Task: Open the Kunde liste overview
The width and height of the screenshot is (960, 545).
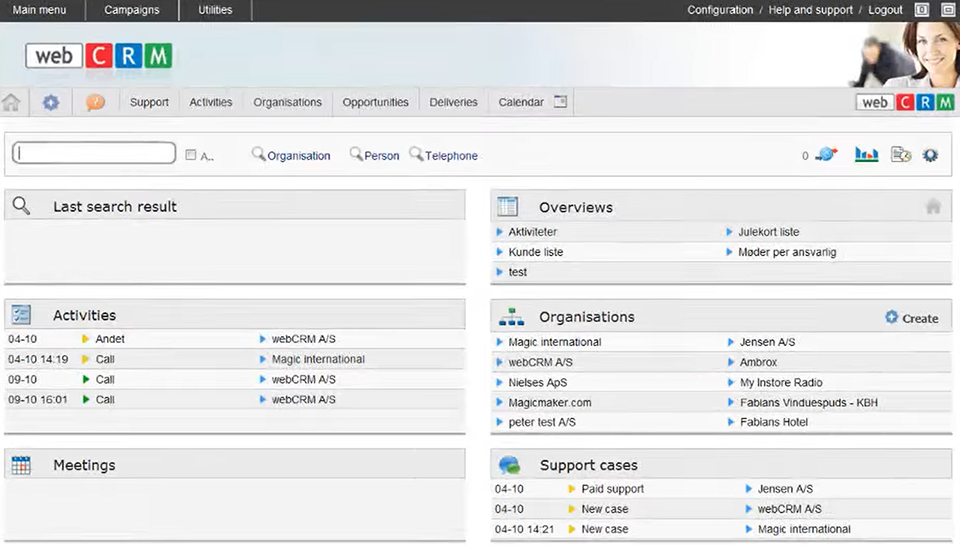Action: (x=536, y=252)
